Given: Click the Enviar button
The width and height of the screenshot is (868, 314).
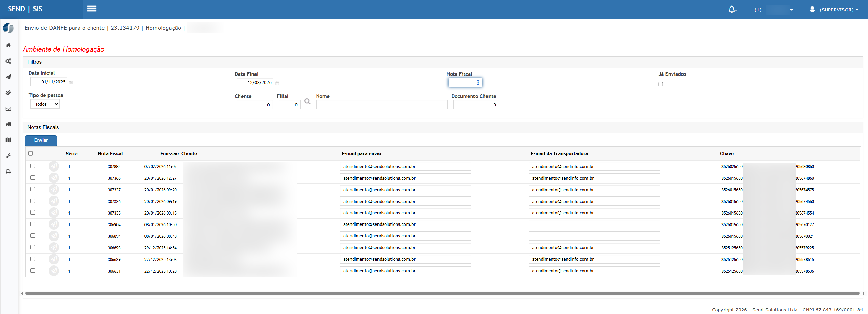Looking at the screenshot, I should point(41,140).
